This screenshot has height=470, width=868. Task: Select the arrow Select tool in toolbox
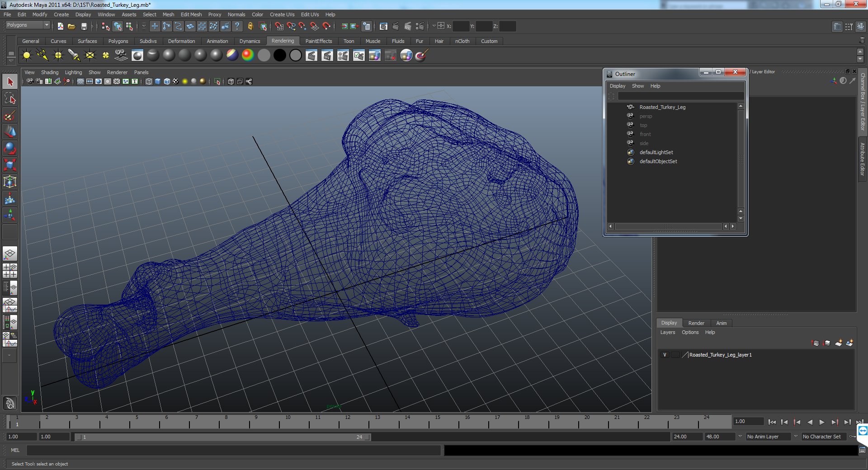pos(10,82)
